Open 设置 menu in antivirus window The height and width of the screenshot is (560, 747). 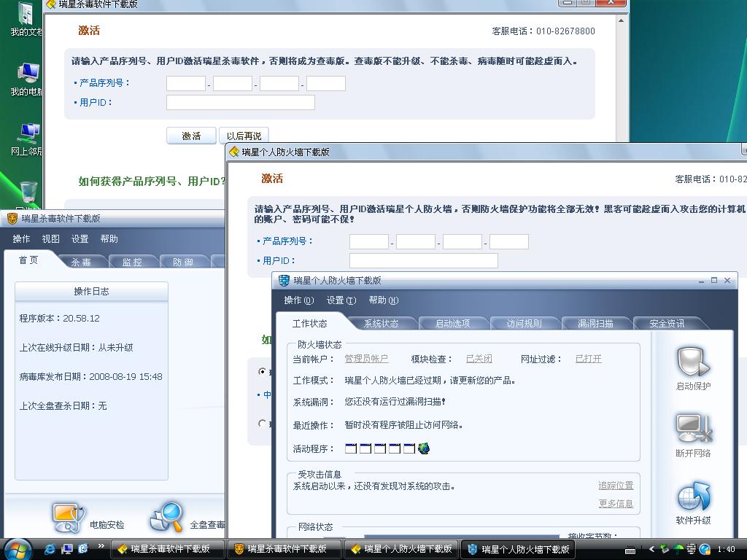pyautogui.click(x=80, y=239)
